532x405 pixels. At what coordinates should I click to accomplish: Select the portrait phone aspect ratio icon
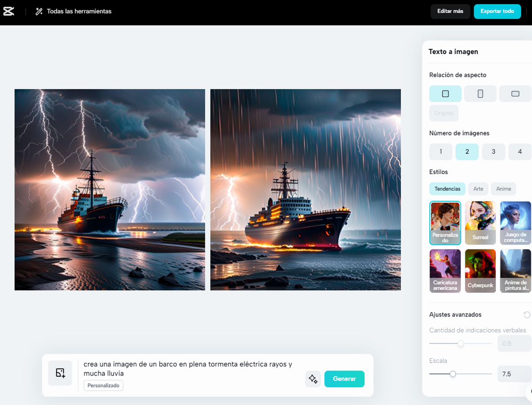480,94
